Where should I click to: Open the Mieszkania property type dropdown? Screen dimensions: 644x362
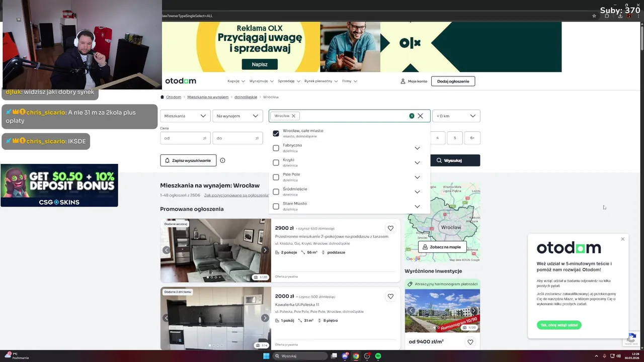(185, 116)
